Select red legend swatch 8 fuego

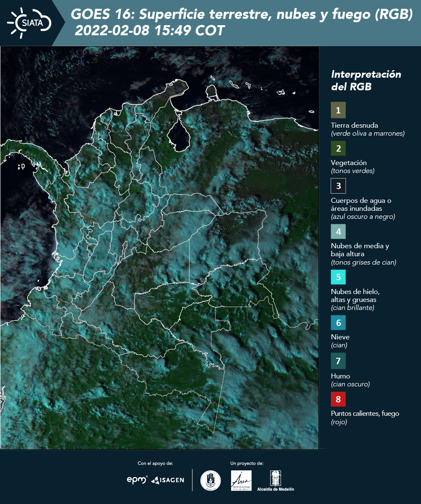338,398
